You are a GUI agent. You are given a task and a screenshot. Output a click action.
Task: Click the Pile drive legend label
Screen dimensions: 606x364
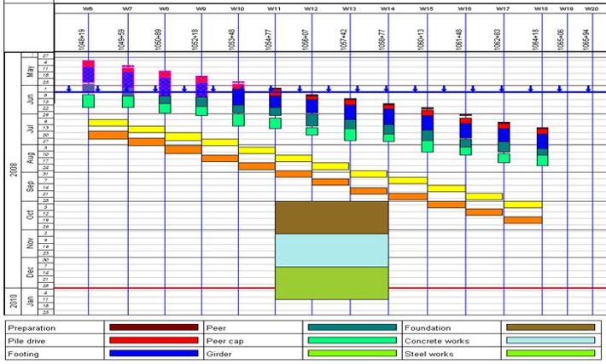26,341
